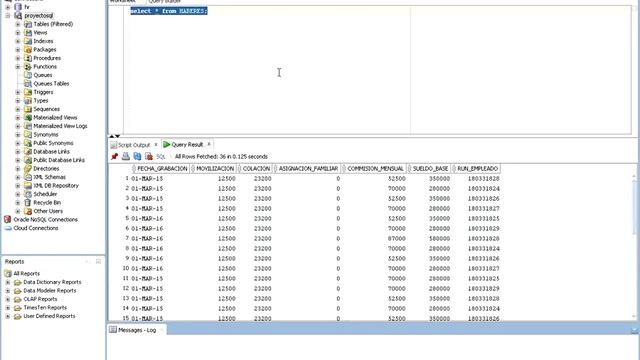Select the Data Modeler Reports tree item
The width and height of the screenshot is (640, 360).
coord(49,291)
